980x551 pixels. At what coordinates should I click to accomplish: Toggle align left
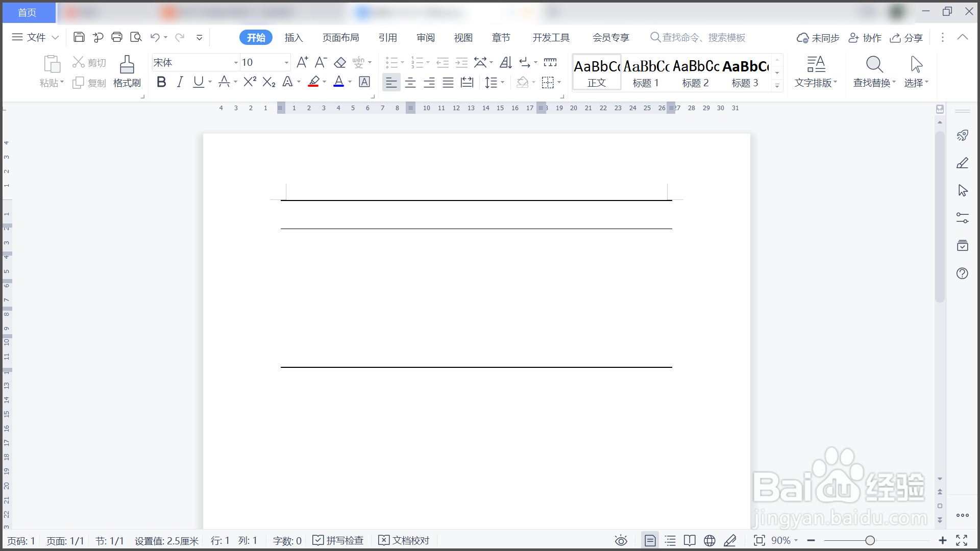(391, 82)
